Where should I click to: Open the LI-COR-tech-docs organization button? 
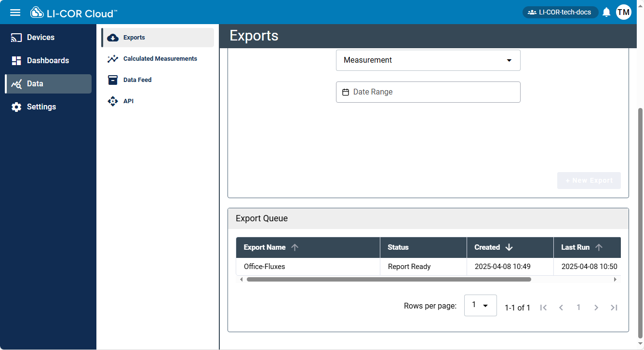point(560,12)
